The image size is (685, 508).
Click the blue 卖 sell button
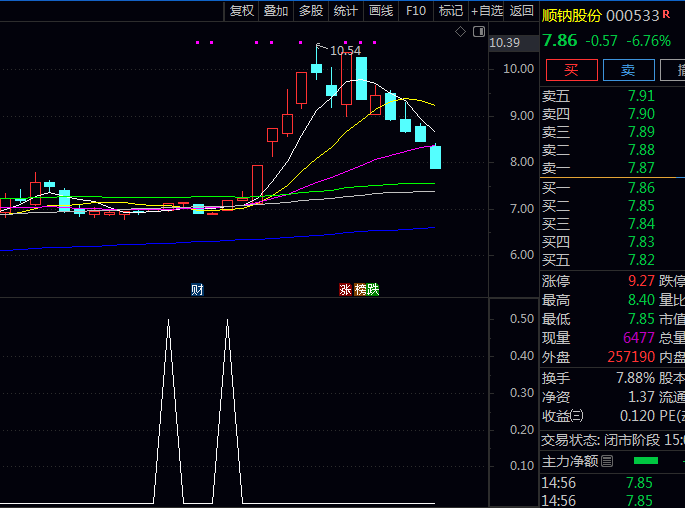click(628, 70)
